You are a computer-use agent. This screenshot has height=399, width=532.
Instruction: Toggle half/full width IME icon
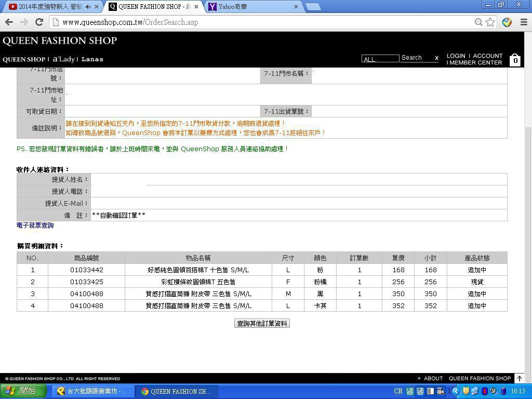point(431,391)
